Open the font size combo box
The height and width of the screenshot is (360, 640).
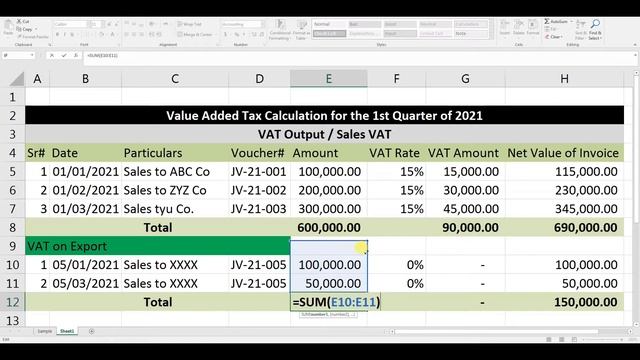coord(96,24)
